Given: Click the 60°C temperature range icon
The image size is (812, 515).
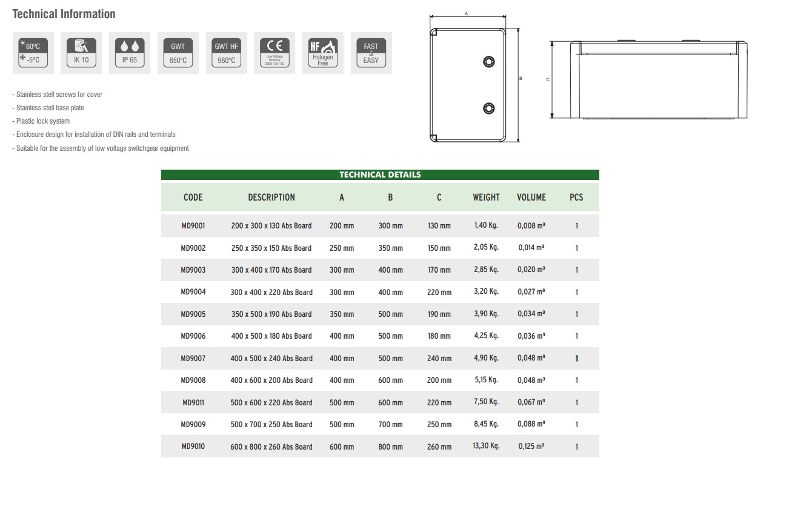Looking at the screenshot, I should tap(33, 53).
